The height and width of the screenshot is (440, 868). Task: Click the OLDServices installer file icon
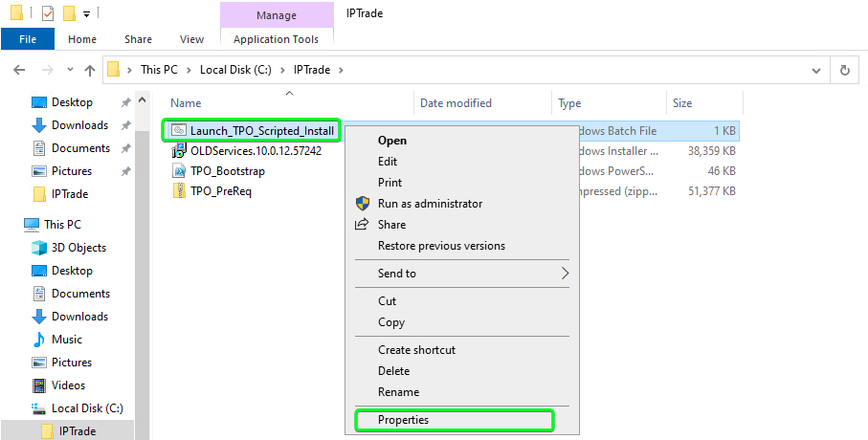pyautogui.click(x=179, y=150)
